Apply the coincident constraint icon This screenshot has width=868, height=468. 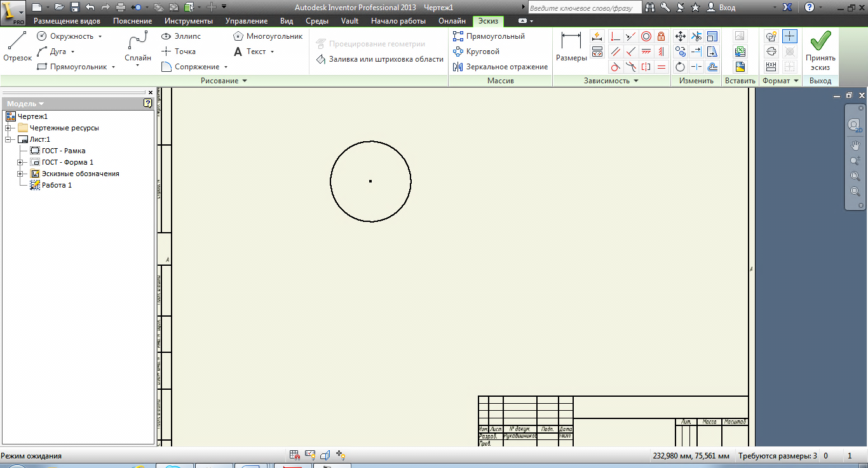pos(615,36)
